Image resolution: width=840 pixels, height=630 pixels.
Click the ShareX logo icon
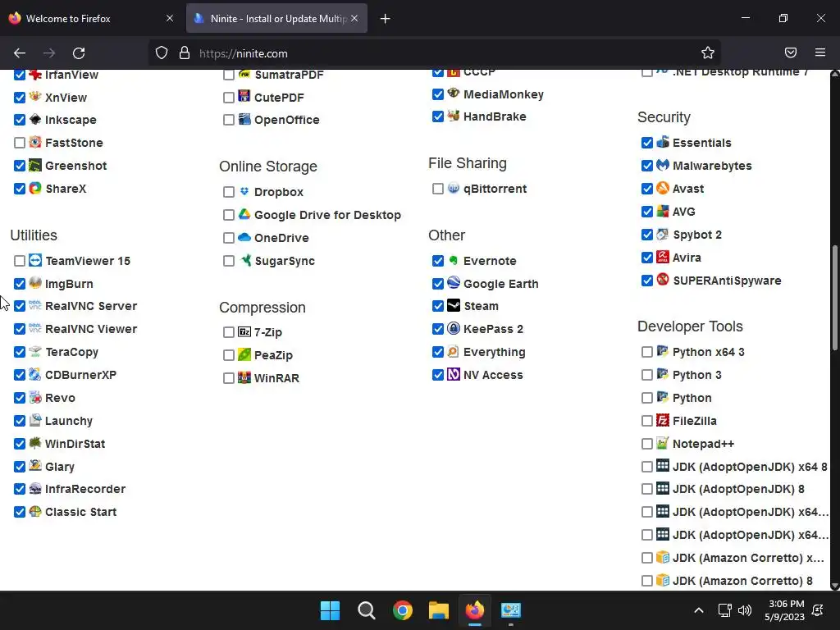click(35, 188)
